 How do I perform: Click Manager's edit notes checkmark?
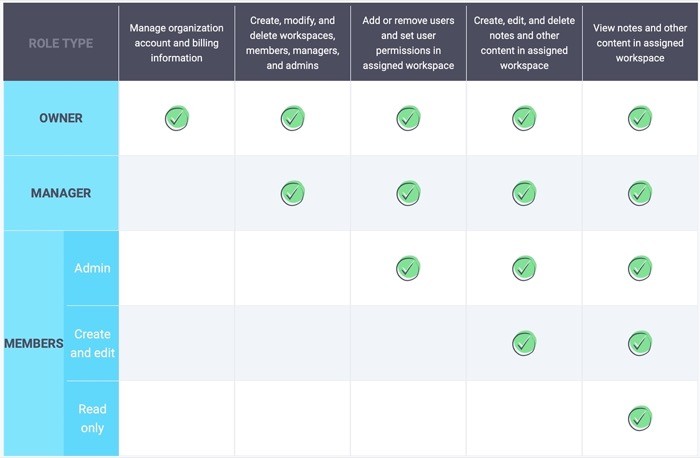coord(524,192)
